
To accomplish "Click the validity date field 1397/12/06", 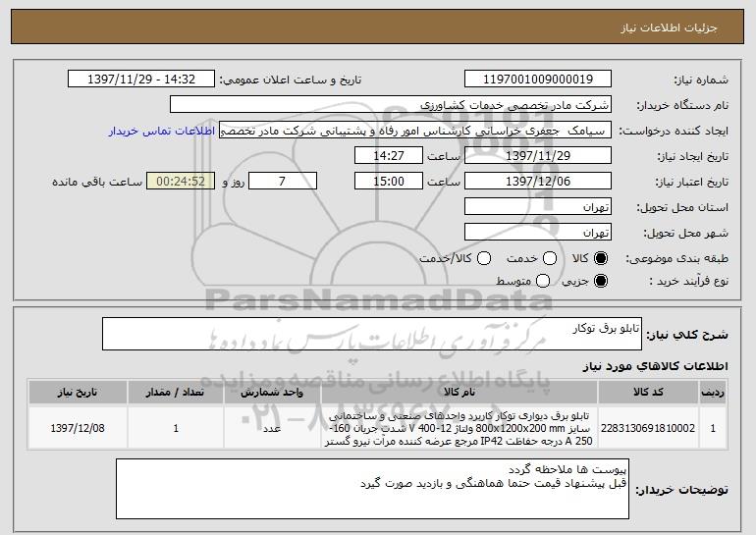I will [x=538, y=182].
